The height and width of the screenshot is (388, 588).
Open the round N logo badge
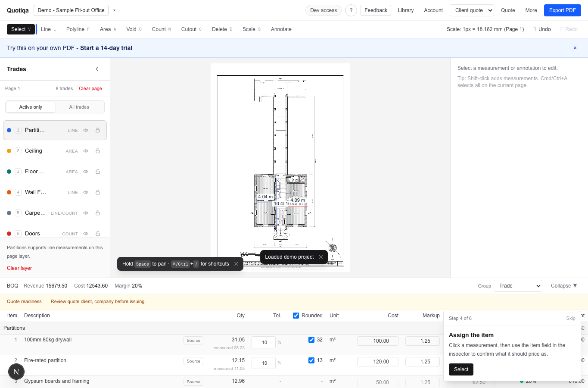tap(16, 372)
